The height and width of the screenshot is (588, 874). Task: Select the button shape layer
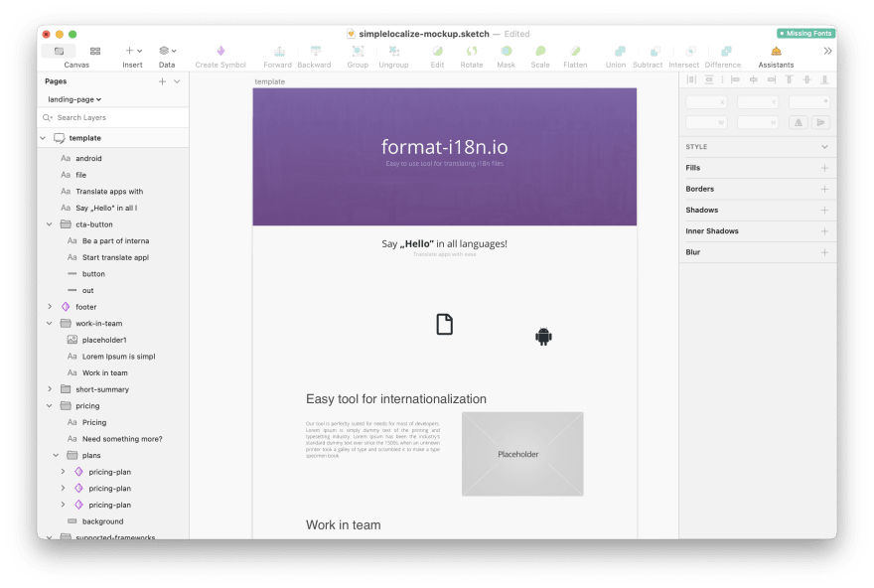tap(113, 274)
